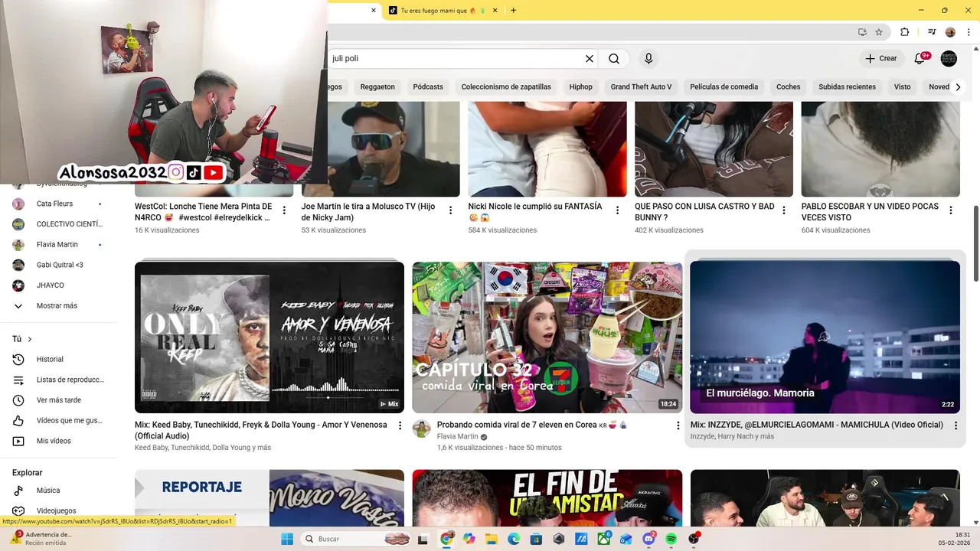Click the taskbar Buscar search box
Screen dimensions: 980x551
[357, 539]
